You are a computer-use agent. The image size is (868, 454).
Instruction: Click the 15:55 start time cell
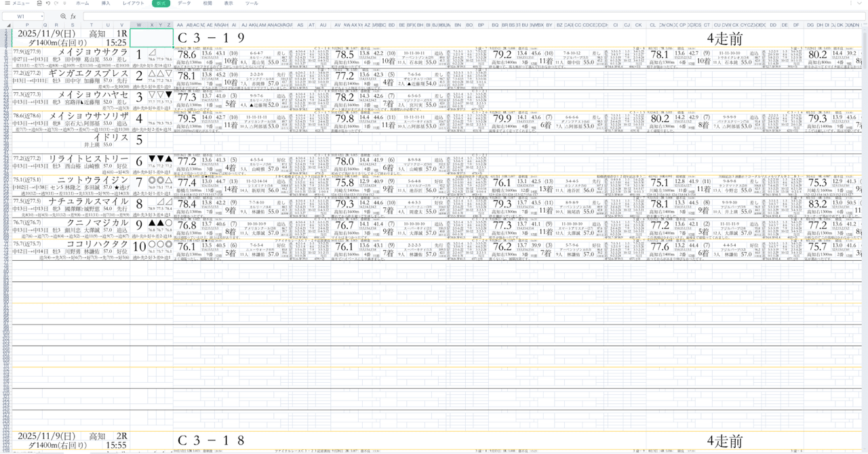click(x=116, y=445)
